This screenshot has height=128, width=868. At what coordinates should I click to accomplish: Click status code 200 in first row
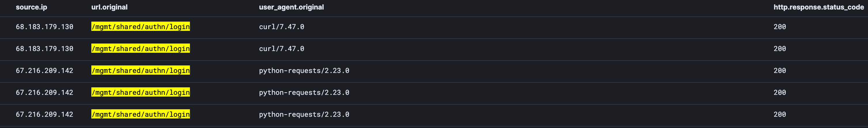(779, 27)
